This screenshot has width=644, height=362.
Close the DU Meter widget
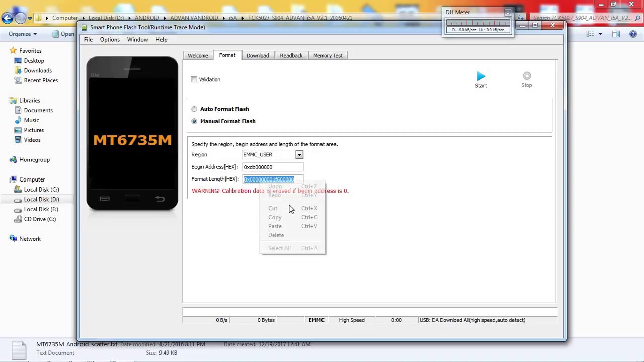click(508, 12)
